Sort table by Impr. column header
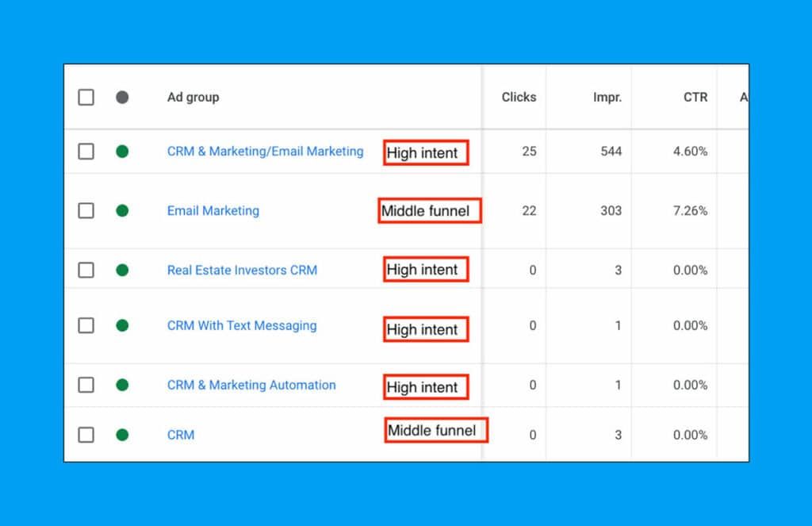The height and width of the screenshot is (526, 812). (607, 98)
